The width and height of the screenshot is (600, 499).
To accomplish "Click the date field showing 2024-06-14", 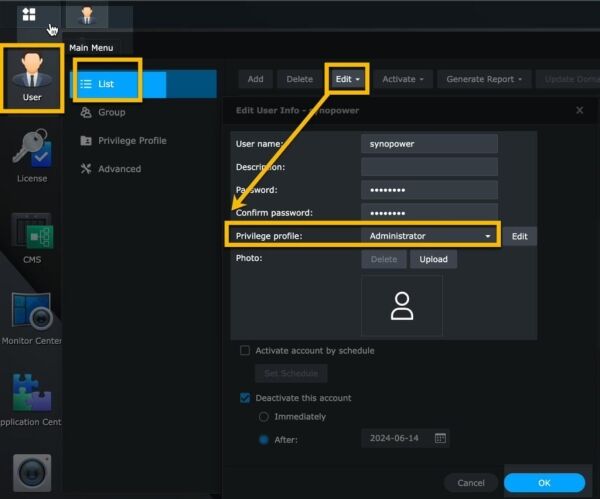I will pyautogui.click(x=406, y=438).
